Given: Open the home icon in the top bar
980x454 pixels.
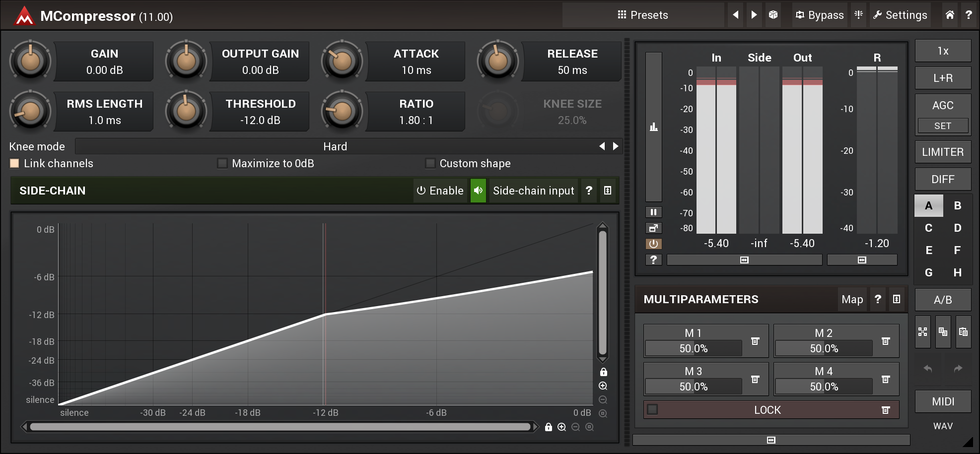Looking at the screenshot, I should click(x=950, y=15).
